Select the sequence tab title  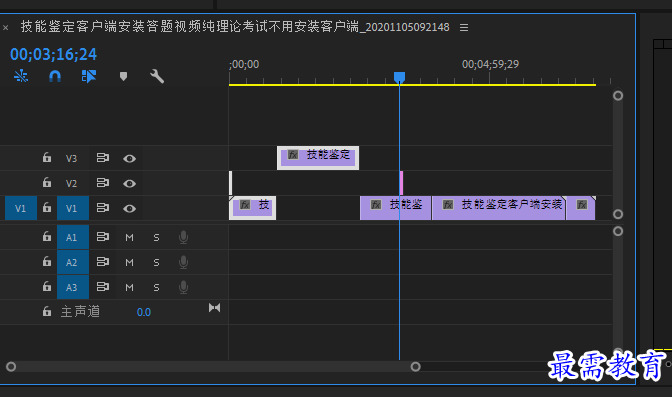point(235,27)
